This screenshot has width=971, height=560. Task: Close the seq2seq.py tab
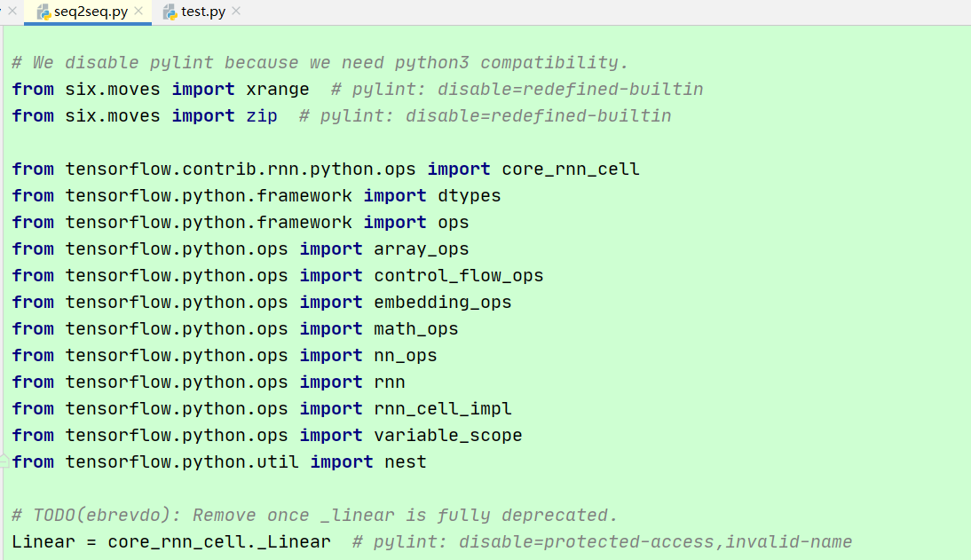point(139,12)
